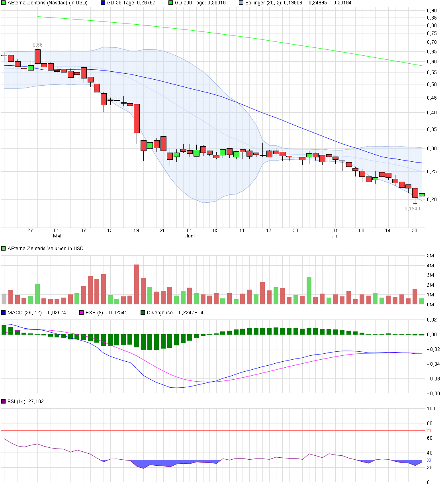Click the light-blue Bollinger legend swatch
448x488 pixels.
[241, 3]
